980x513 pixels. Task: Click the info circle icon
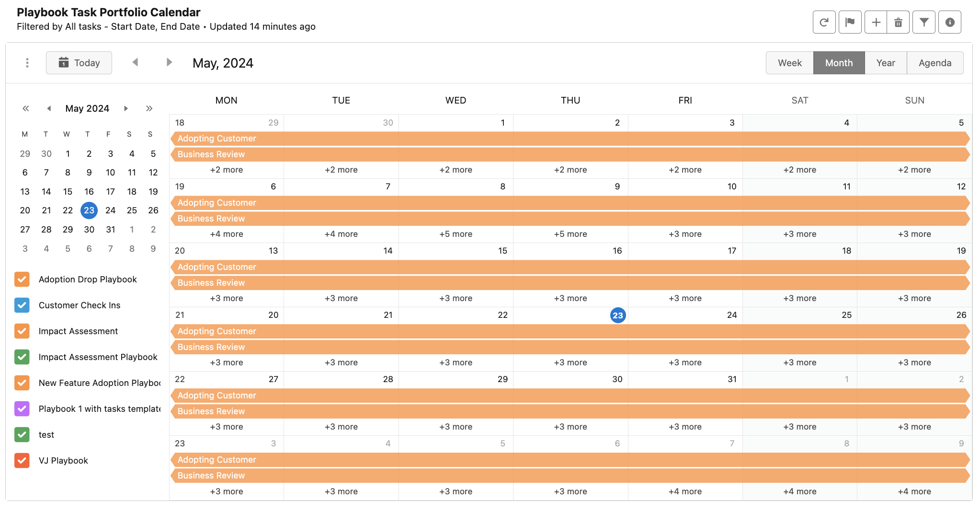[x=950, y=22]
